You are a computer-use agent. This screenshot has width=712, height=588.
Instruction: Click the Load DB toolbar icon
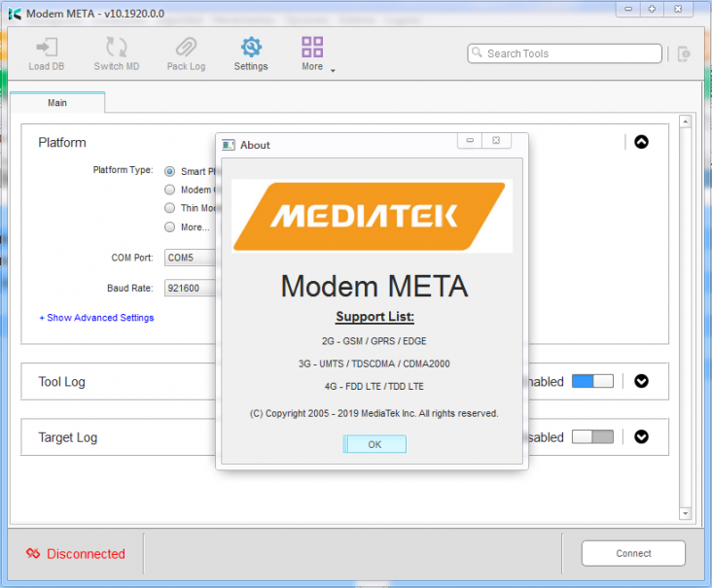point(47,48)
